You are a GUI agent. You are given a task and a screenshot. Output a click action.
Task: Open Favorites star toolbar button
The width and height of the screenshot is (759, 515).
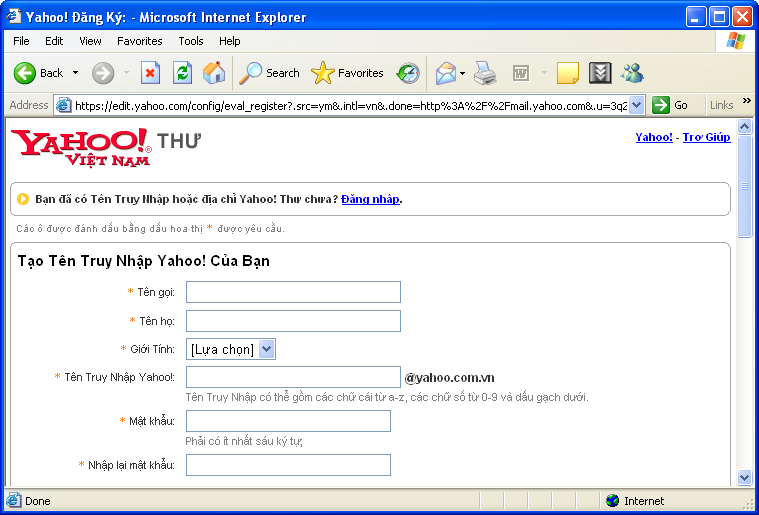347,73
